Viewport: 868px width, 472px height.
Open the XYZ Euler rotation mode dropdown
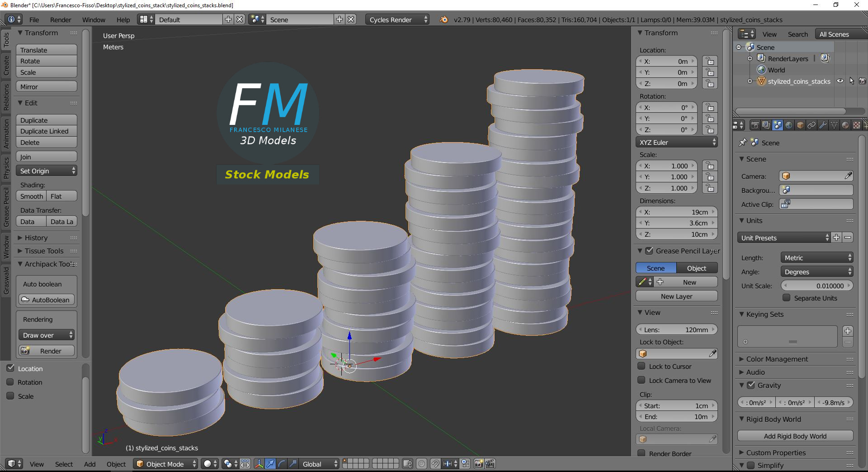[x=677, y=142]
